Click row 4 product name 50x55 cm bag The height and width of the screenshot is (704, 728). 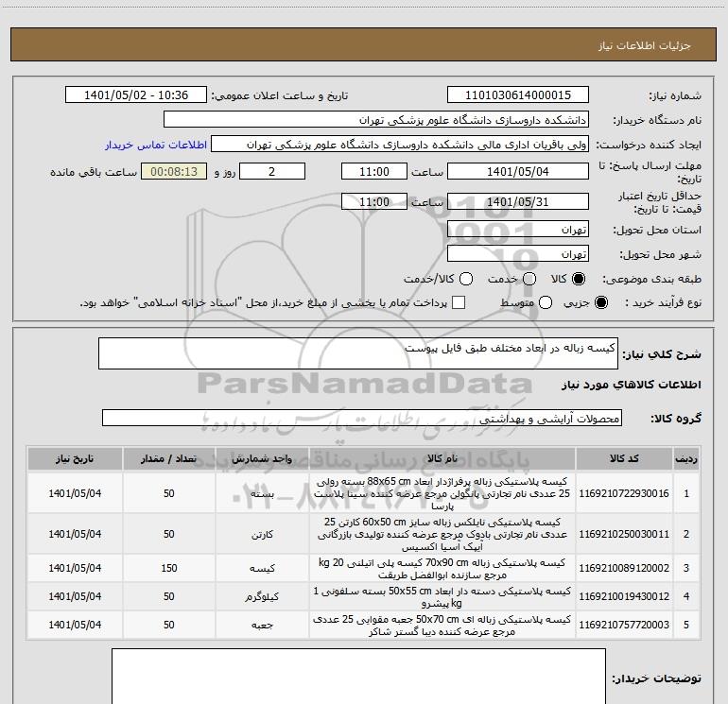pos(442,597)
